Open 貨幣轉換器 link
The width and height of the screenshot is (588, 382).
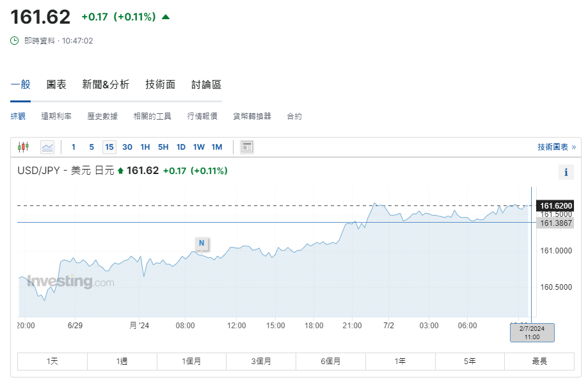coord(252,116)
